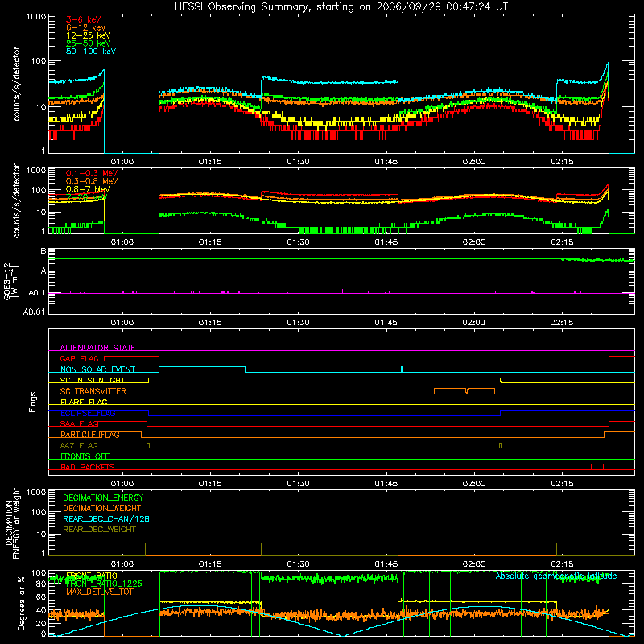Select the 50-100 keV legend label

[91, 51]
